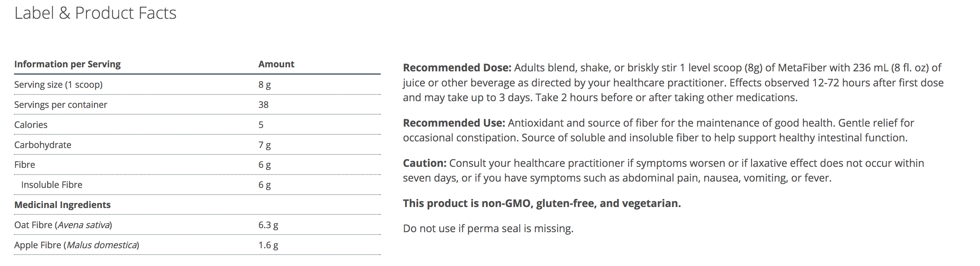Click the "7 g" carbohydrate amount
Screen dimensions: 980x266
264,145
